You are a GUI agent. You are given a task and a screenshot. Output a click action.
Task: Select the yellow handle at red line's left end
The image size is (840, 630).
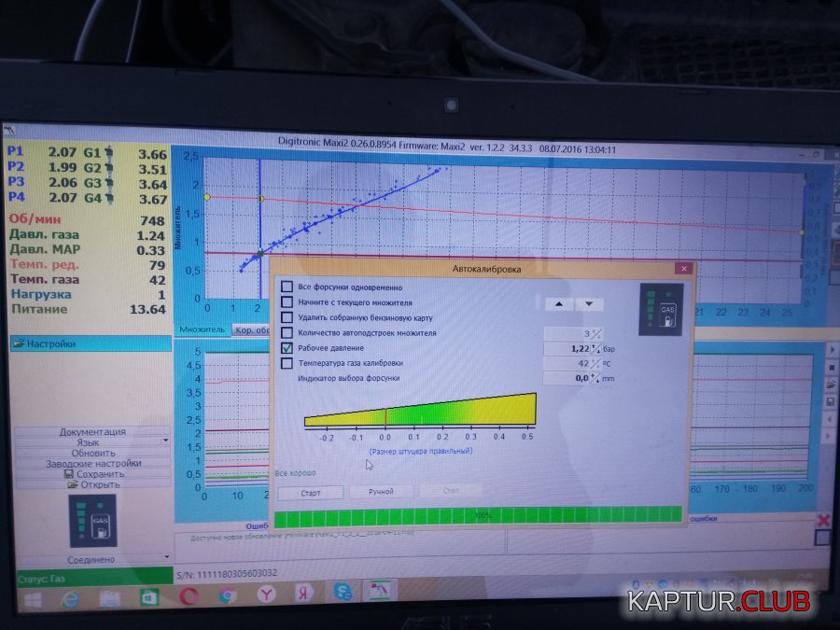tap(207, 197)
